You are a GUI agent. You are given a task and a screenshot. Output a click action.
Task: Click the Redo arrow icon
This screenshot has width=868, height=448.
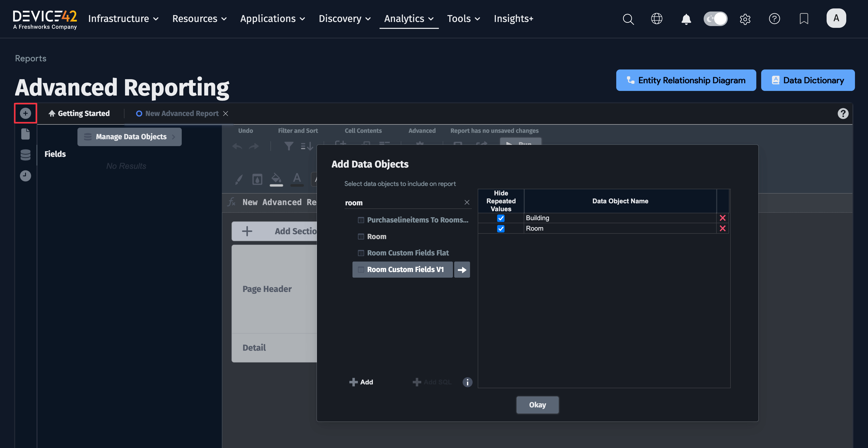coord(254,146)
